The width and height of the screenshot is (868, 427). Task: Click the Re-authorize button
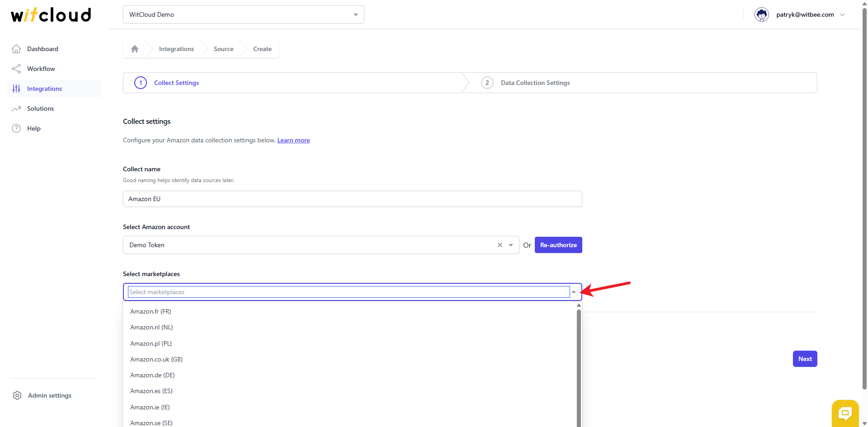click(x=558, y=245)
